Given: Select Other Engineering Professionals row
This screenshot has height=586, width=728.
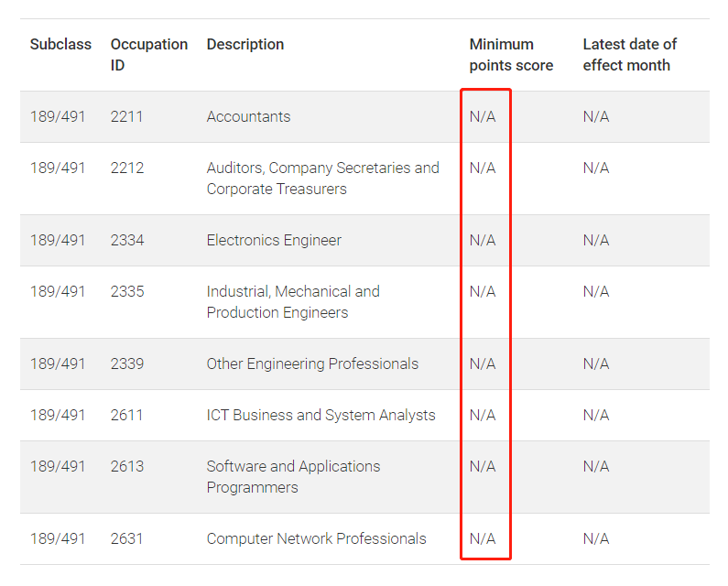Looking at the screenshot, I should [364, 364].
